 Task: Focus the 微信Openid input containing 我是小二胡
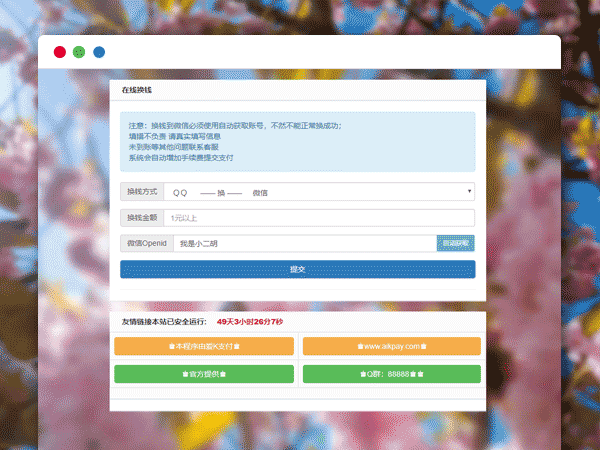pyautogui.click(x=303, y=243)
